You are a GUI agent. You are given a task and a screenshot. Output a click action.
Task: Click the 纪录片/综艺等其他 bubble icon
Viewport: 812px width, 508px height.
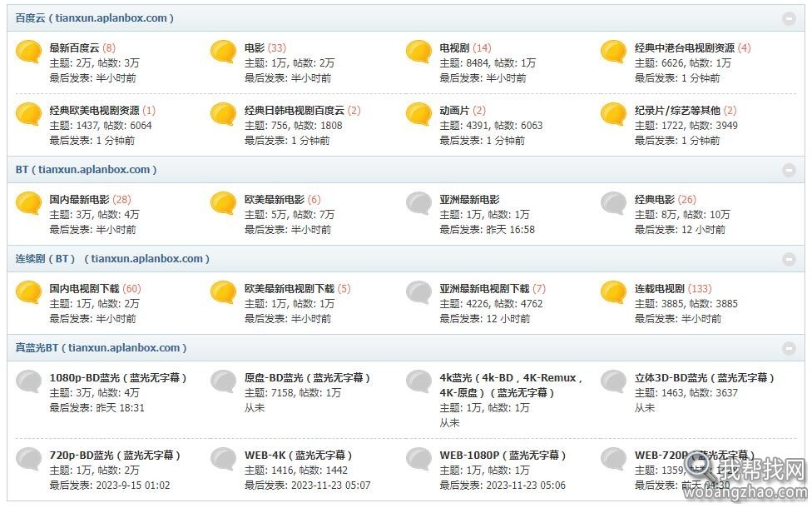click(614, 114)
